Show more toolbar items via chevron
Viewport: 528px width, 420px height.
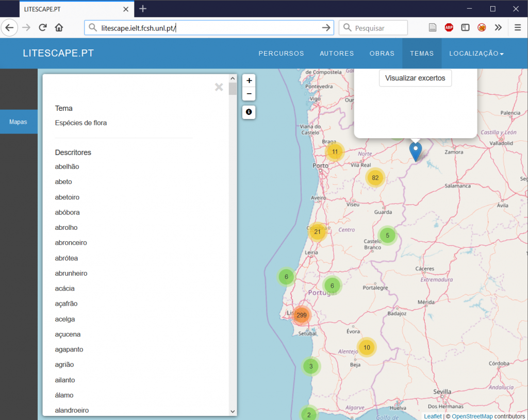click(x=498, y=28)
